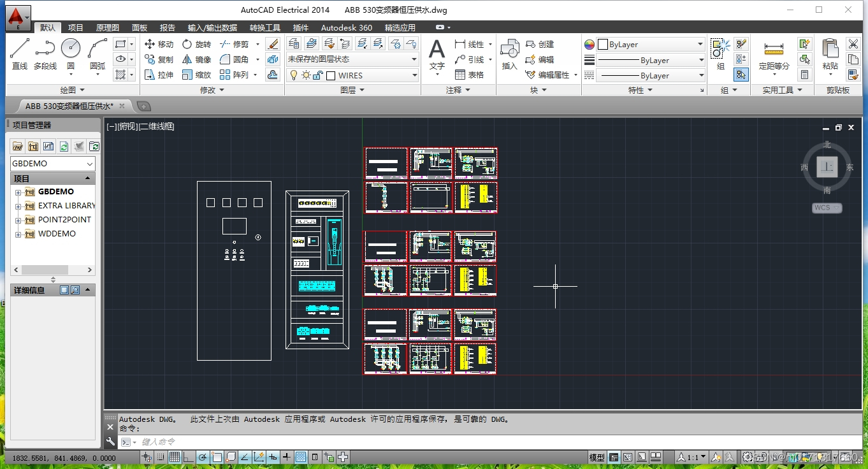Click the scissors cut icon in clipboard panel
This screenshot has height=469, width=868.
click(x=853, y=44)
